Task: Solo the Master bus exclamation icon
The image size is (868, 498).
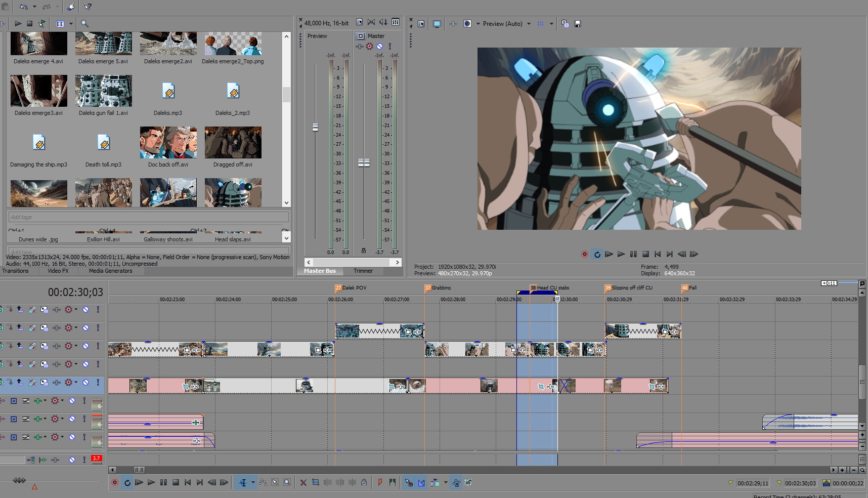Action: click(x=390, y=47)
